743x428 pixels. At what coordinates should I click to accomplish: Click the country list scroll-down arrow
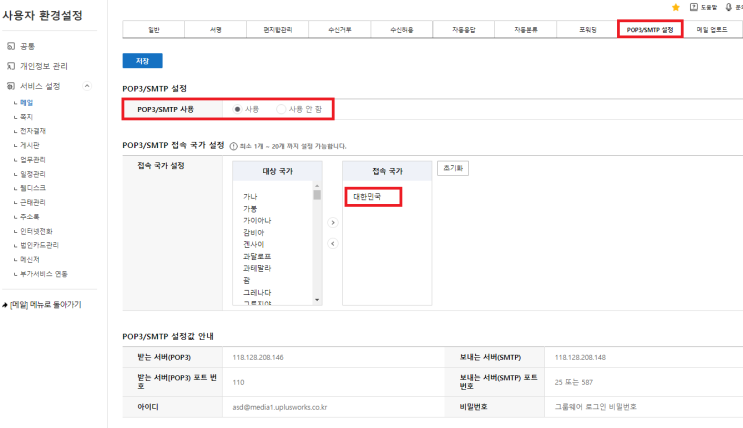[x=317, y=300]
